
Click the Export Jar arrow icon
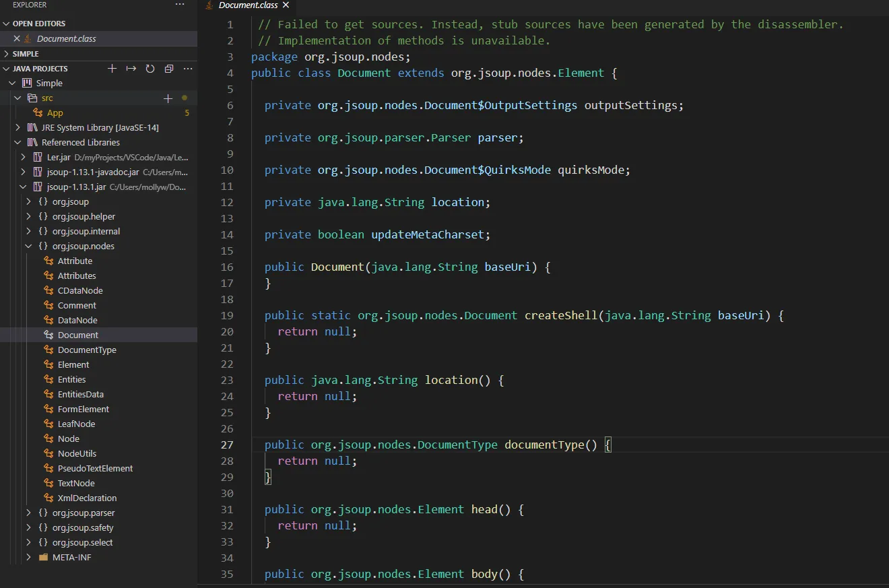coord(131,69)
